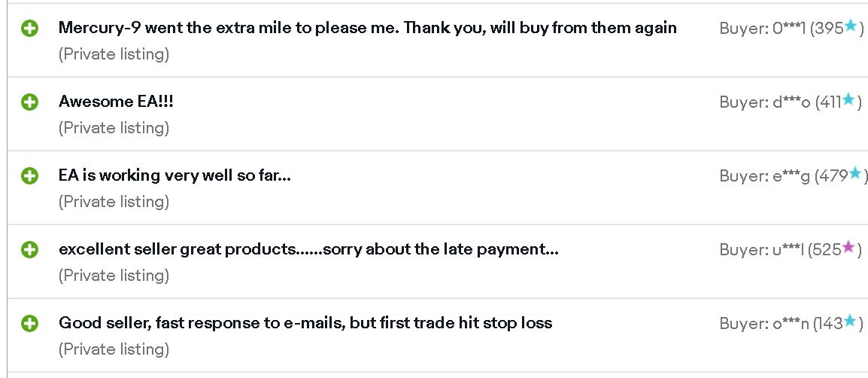Click the star next to feedback score 479
The image size is (868, 378).
[x=855, y=173]
